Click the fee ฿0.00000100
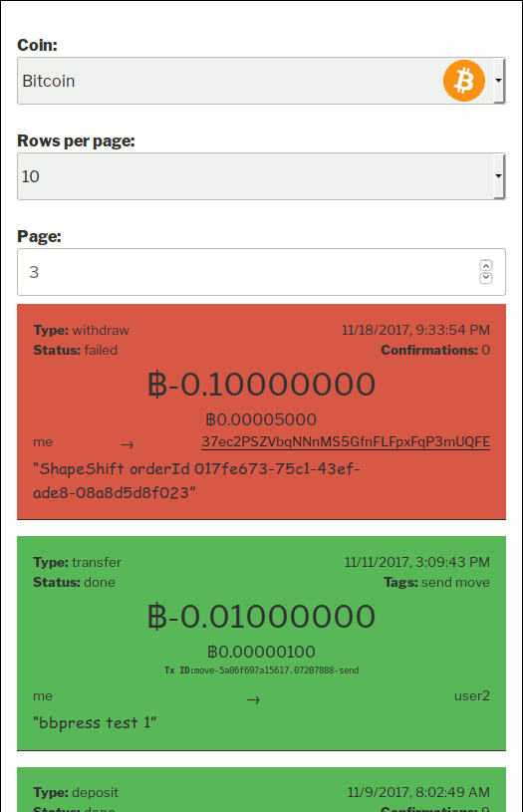 pos(261,652)
